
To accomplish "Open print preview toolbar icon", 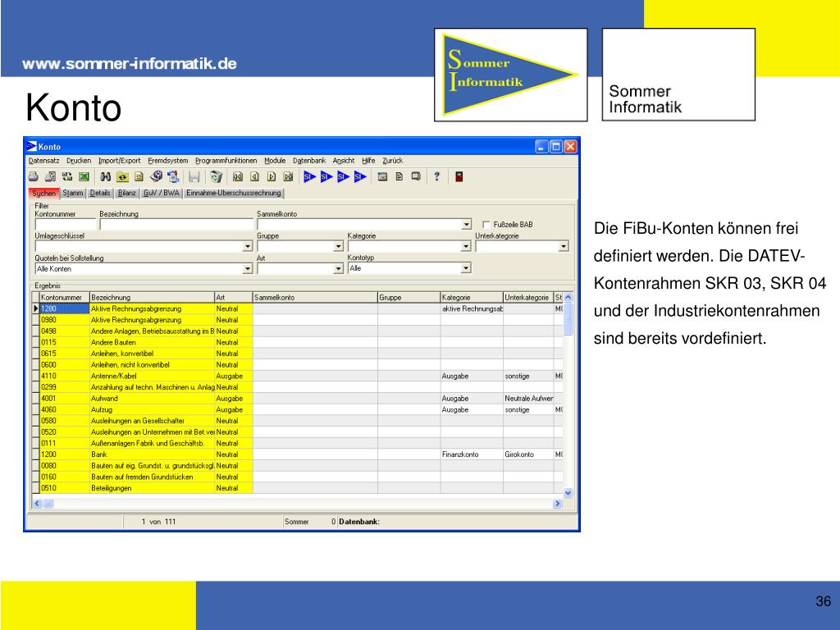I will 50,177.
